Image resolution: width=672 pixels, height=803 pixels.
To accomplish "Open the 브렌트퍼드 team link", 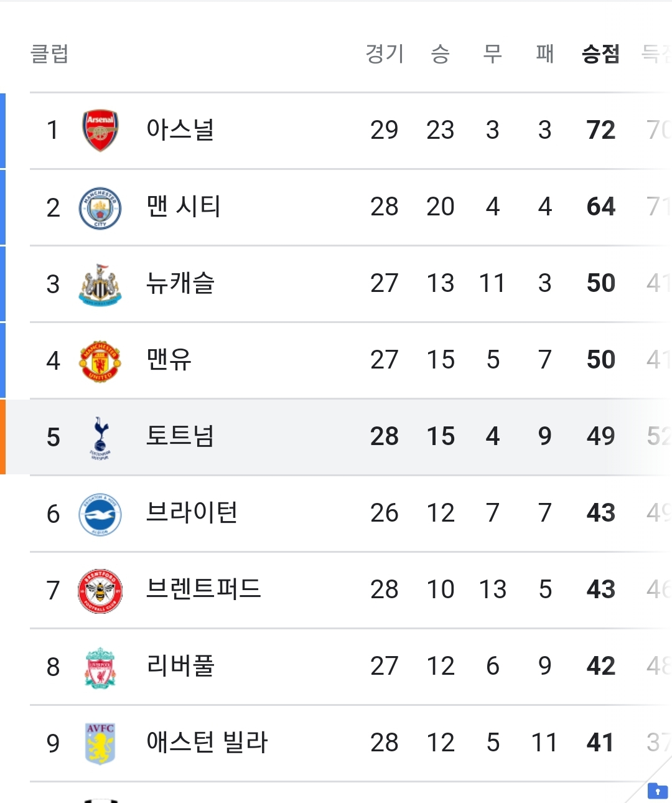I will click(x=203, y=589).
